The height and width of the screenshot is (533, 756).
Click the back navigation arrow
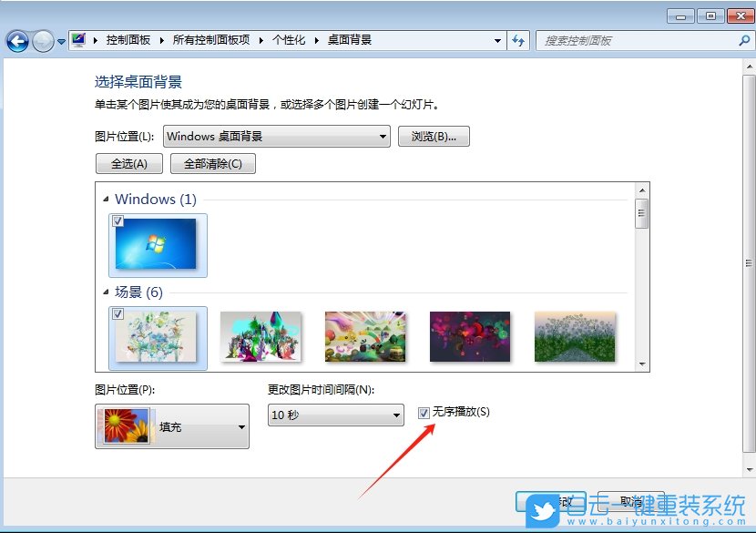(20, 40)
